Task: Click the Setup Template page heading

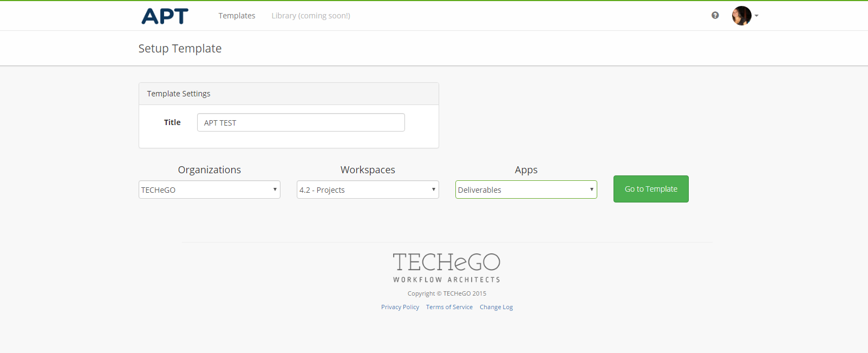Action: (x=180, y=49)
